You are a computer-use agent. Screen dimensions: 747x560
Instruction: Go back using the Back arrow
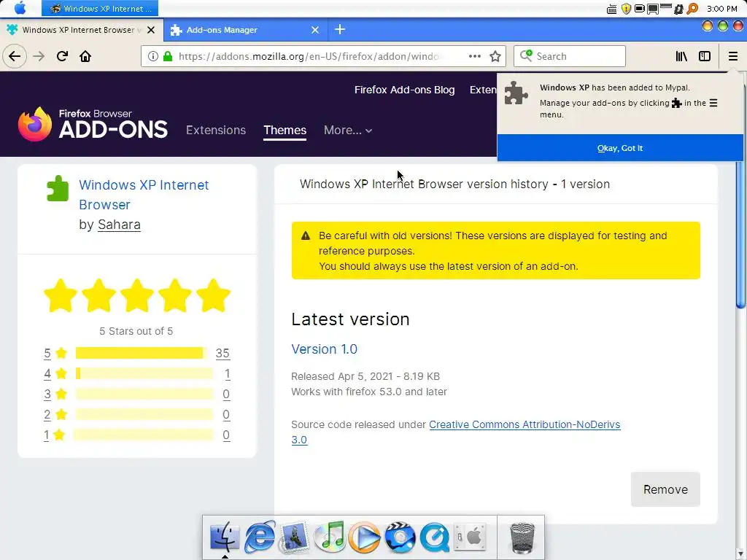pos(15,56)
